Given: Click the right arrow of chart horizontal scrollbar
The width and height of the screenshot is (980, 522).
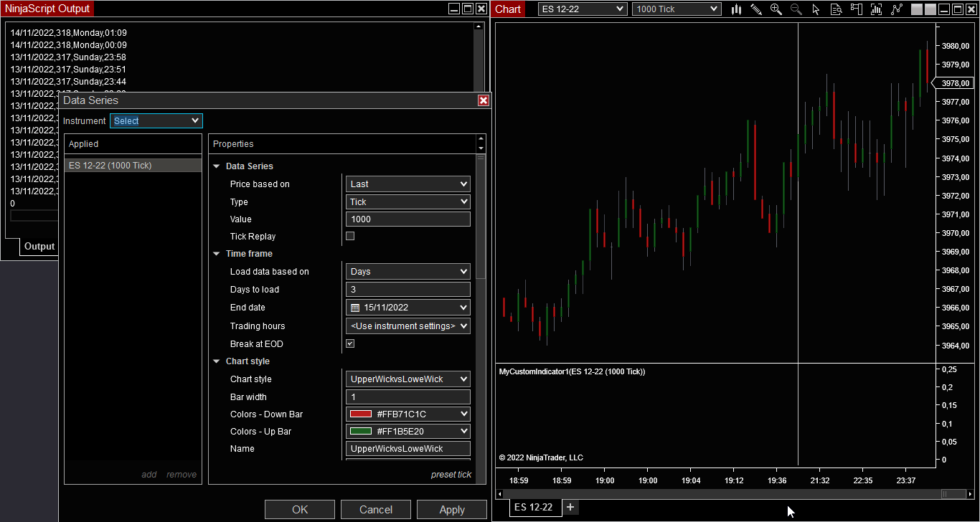Looking at the screenshot, I should pos(971,494).
